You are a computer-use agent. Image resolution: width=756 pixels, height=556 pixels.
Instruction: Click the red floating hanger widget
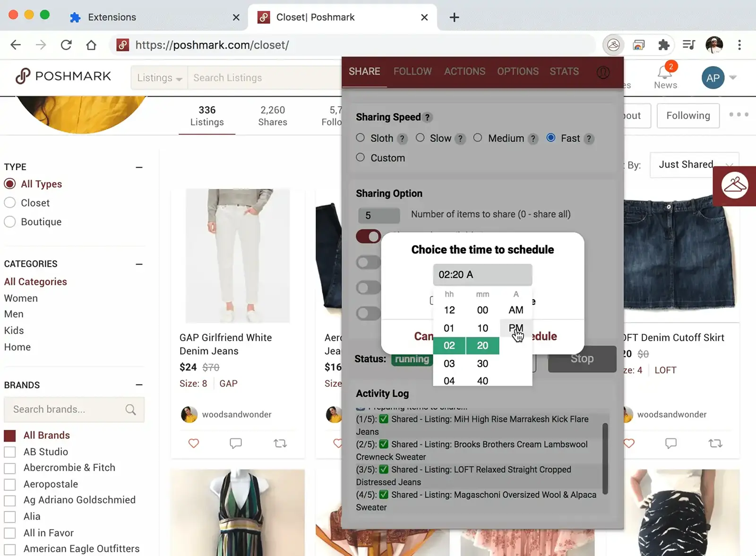(x=734, y=186)
